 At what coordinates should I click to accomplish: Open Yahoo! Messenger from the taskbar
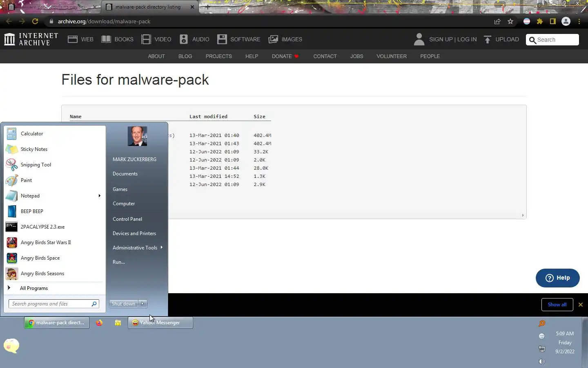[x=160, y=323]
